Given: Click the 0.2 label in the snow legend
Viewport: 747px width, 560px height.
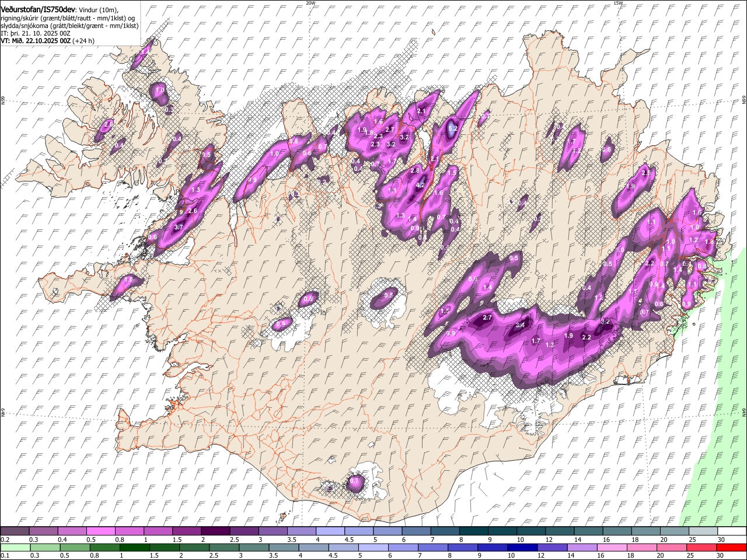Looking at the screenshot, I should (5, 540).
